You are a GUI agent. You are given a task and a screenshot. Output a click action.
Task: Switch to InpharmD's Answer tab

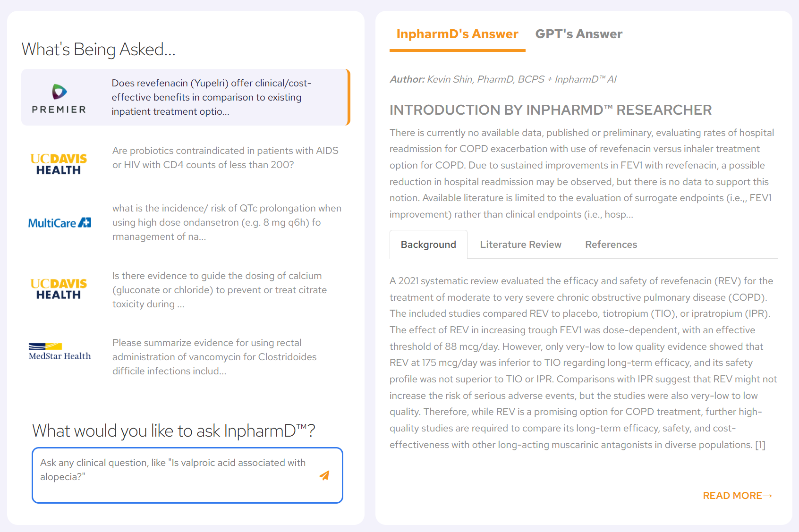pyautogui.click(x=457, y=34)
